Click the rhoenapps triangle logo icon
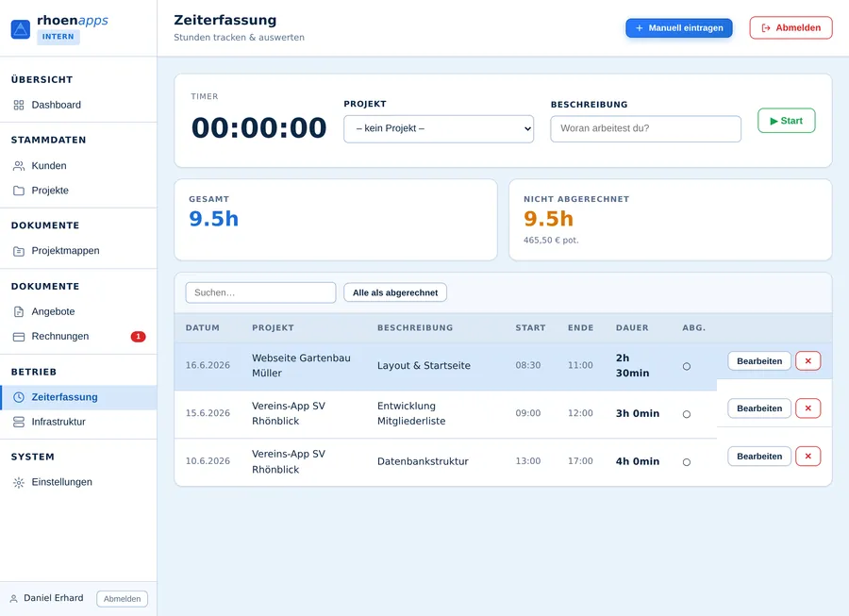 (x=21, y=29)
